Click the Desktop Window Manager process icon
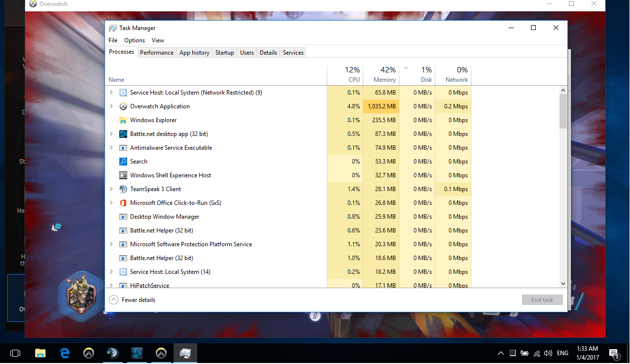630x364 pixels. pos(123,217)
